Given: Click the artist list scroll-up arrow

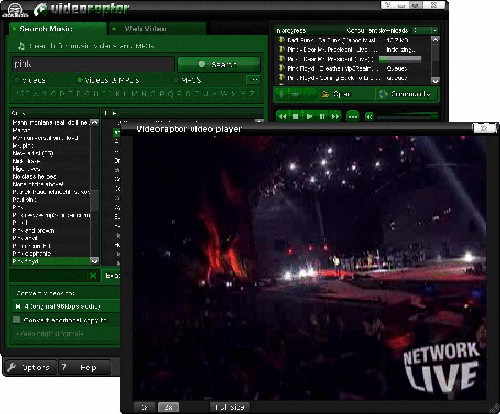Looking at the screenshot, I should coord(95,122).
